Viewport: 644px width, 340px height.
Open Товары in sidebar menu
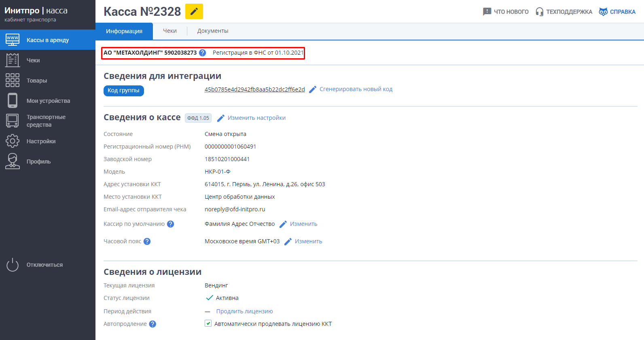37,81
